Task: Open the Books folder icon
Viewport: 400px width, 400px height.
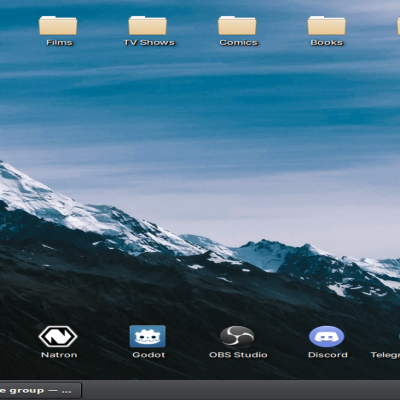Action: (x=327, y=26)
